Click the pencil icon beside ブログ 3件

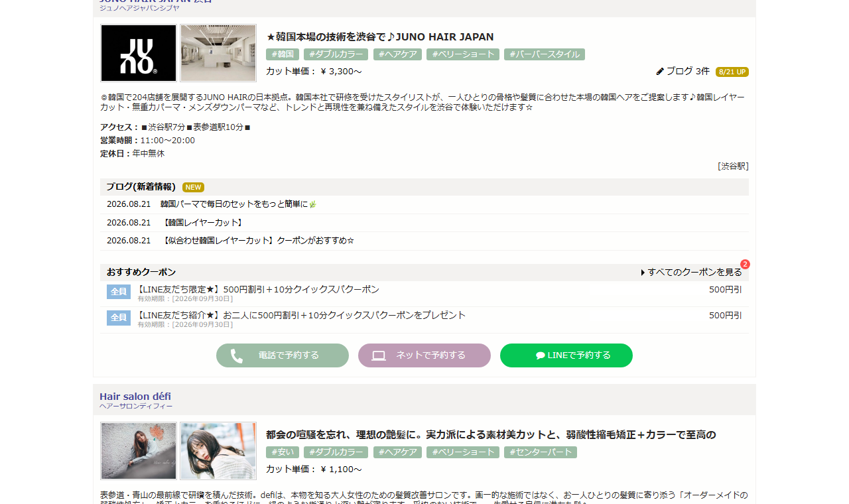660,71
